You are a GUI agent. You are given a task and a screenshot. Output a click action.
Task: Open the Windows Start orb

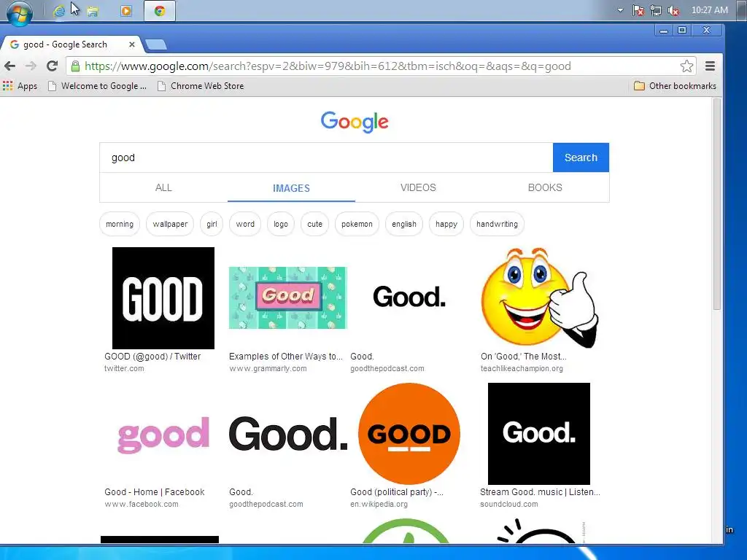point(19,12)
